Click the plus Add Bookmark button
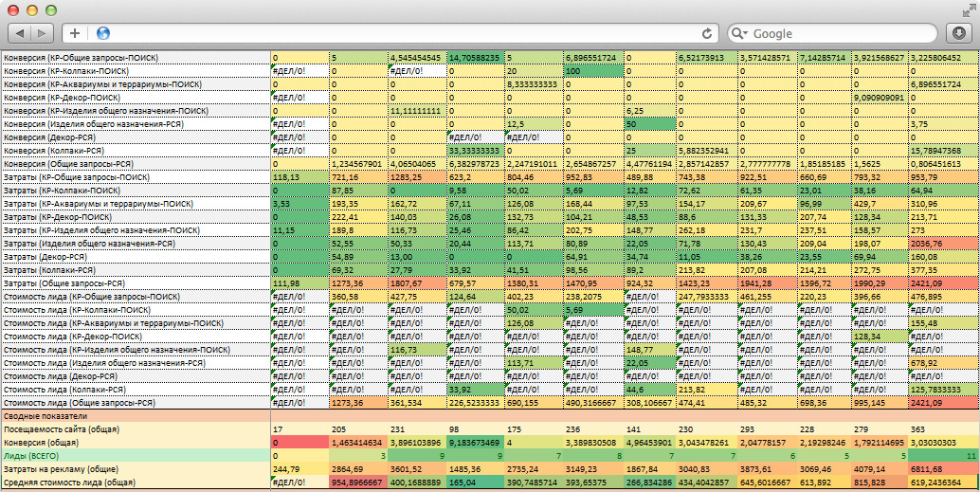Image resolution: width=980 pixels, height=492 pixels. [x=75, y=33]
